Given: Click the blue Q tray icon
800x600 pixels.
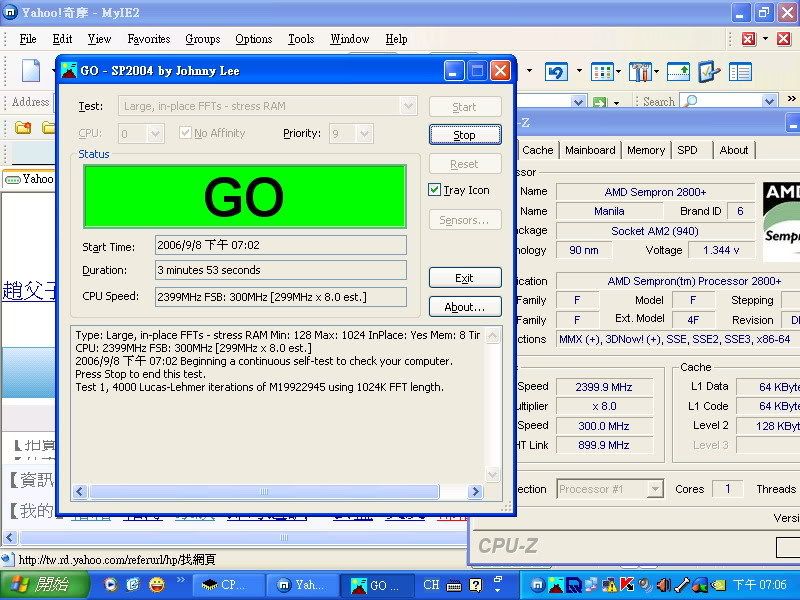Looking at the screenshot, I should (573, 585).
